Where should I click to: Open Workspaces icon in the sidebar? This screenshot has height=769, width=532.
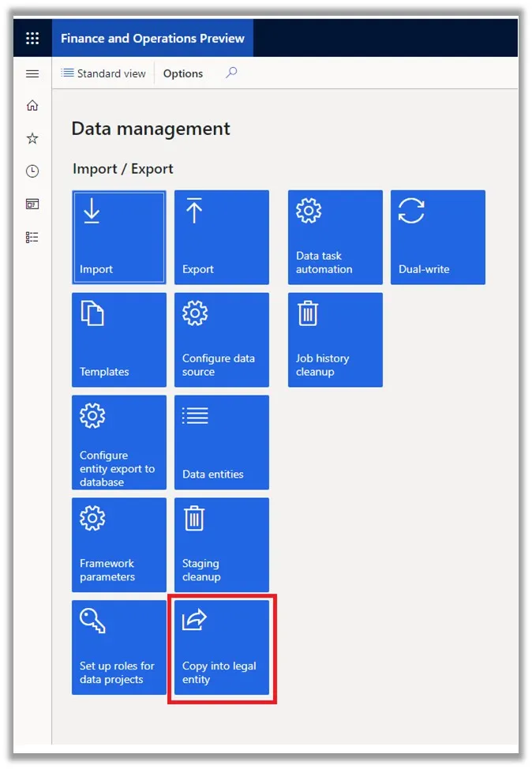click(32, 204)
